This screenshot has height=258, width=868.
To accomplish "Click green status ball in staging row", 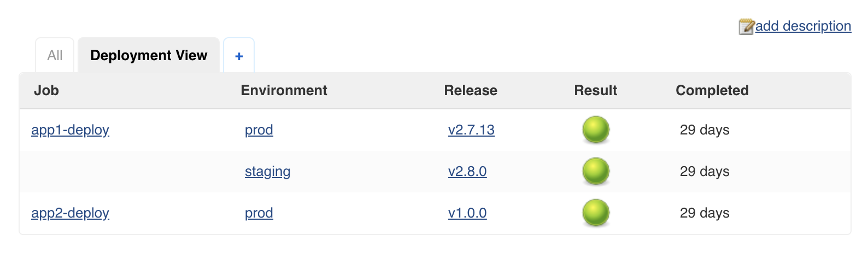I will point(596,171).
